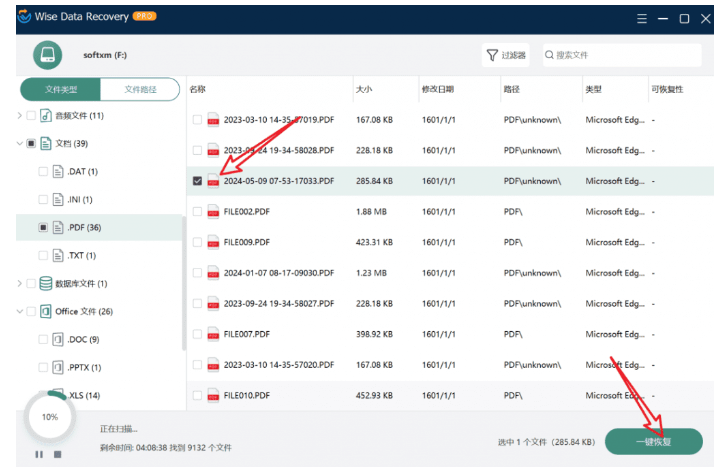Pause the ongoing scan
This screenshot has height=467, width=725.
pos(39,454)
